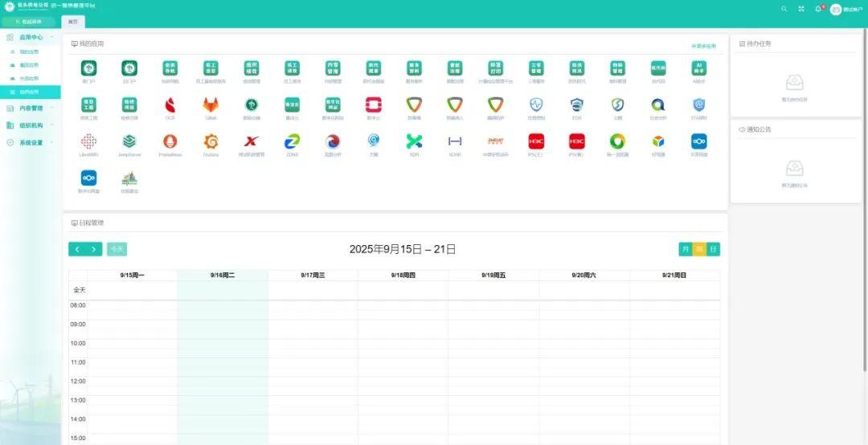Expand the 组织机构 sidebar section
Image resolution: width=868 pixels, height=445 pixels.
[31, 125]
